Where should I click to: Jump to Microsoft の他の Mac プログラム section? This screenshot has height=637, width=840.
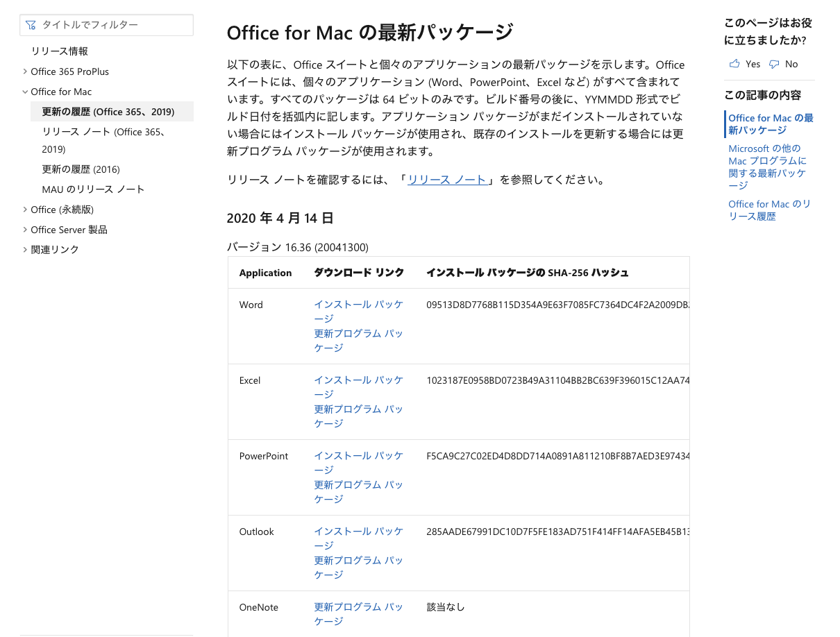[x=767, y=167]
